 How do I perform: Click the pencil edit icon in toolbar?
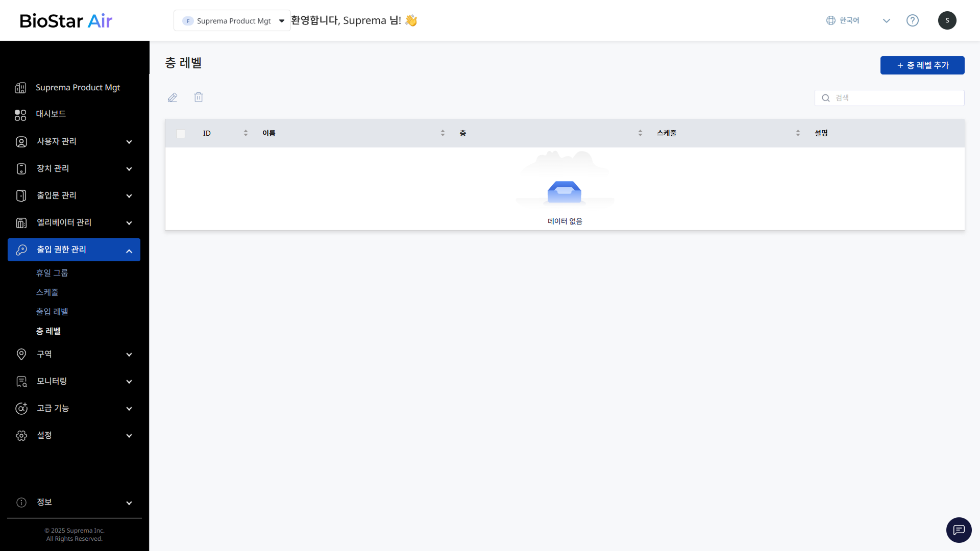point(173,97)
